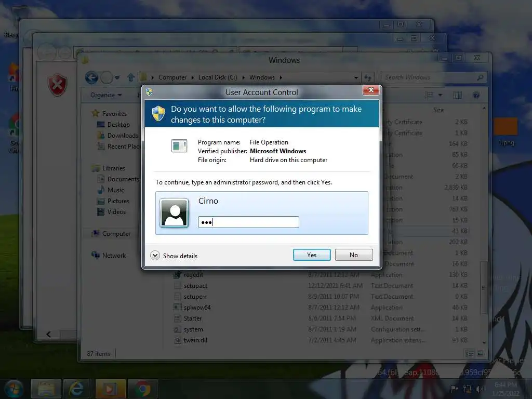Click the Back arrow in Windows explorer
Image resolution: width=532 pixels, height=399 pixels.
click(91, 78)
